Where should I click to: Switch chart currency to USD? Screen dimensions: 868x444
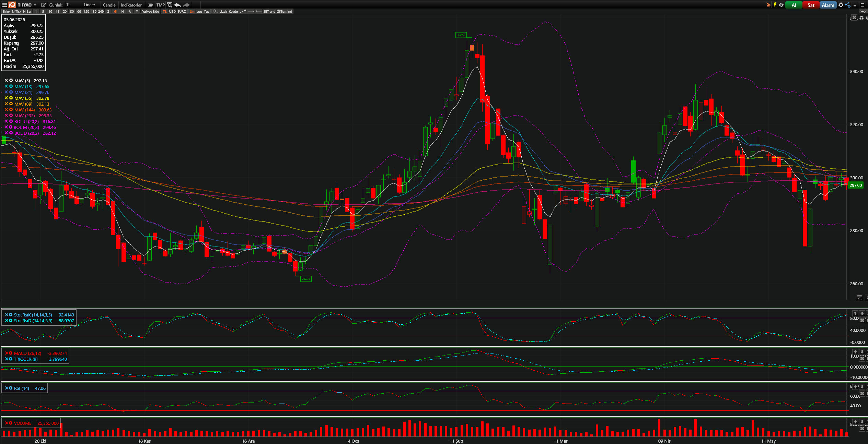pos(172,11)
